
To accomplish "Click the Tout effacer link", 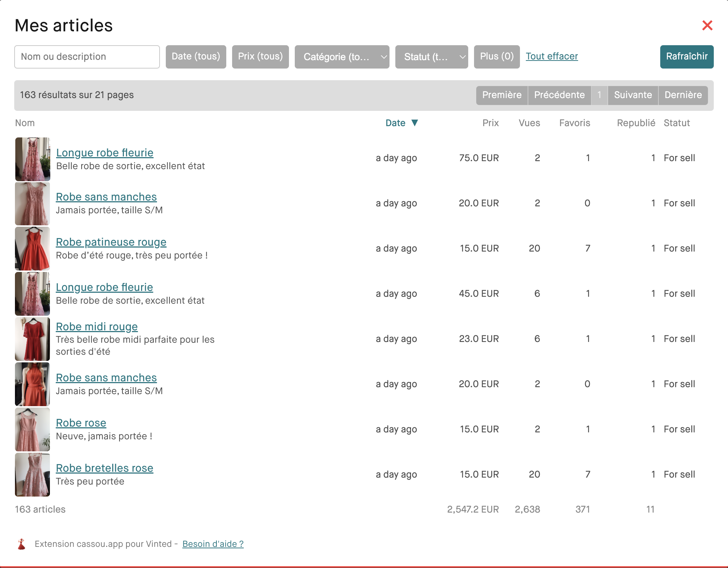I will tap(552, 56).
